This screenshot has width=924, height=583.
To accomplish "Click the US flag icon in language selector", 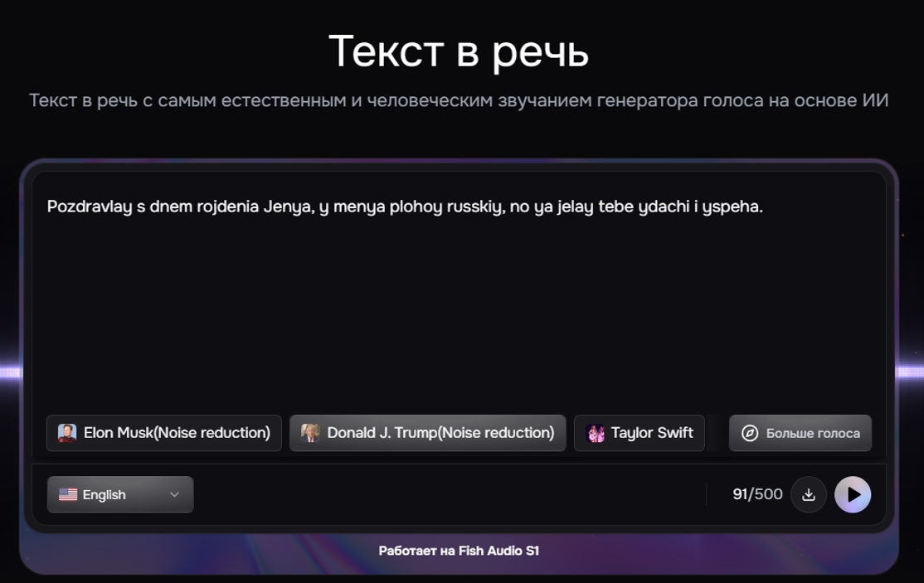I will [x=68, y=494].
